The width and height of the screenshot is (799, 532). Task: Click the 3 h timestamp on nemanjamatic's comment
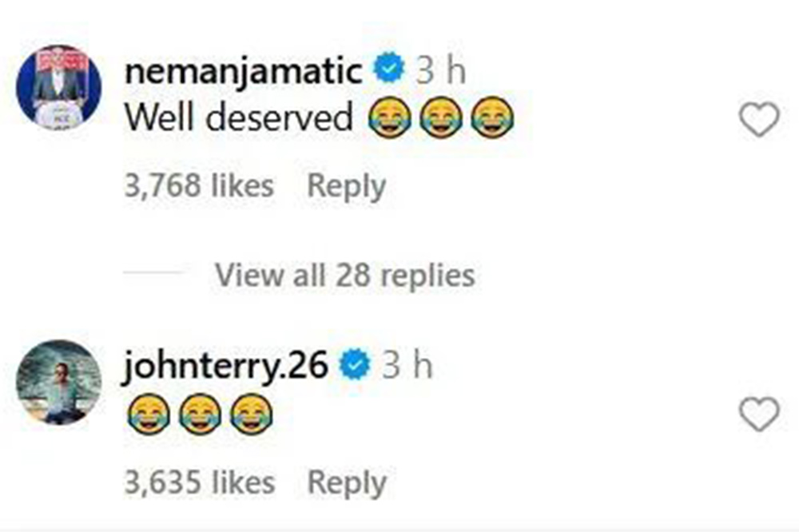(440, 72)
